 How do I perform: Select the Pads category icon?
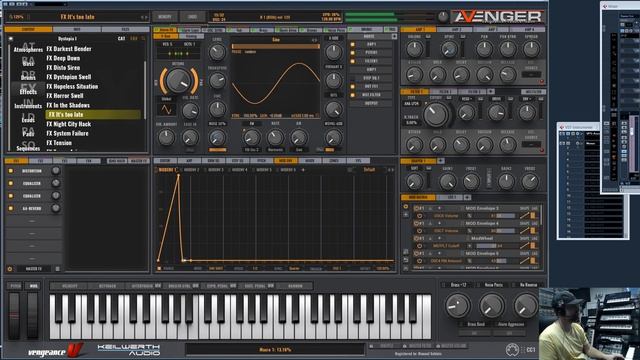(28, 132)
